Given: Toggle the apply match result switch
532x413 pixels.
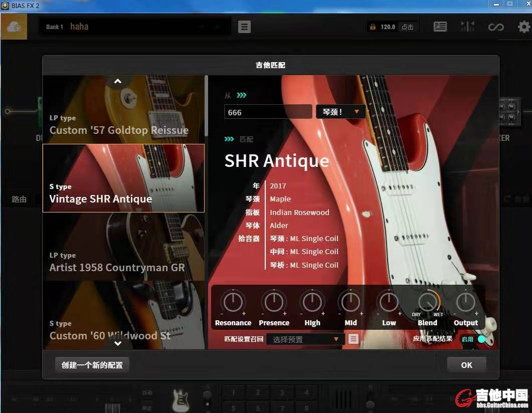Looking at the screenshot, I should (480, 339).
